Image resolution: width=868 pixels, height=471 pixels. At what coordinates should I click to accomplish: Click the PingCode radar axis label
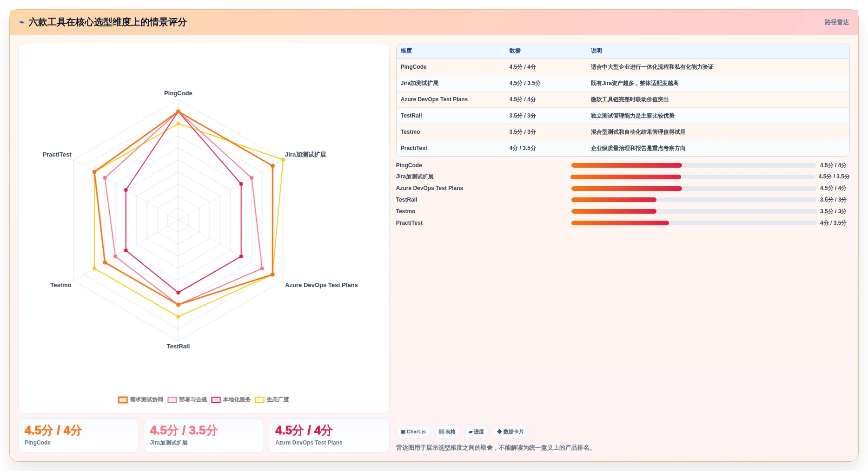point(178,93)
